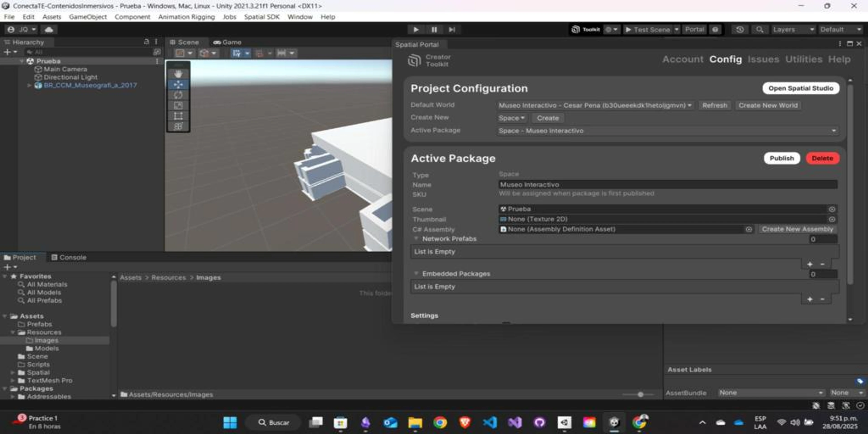Click the Play button
The width and height of the screenshot is (868, 434).
[x=416, y=30]
